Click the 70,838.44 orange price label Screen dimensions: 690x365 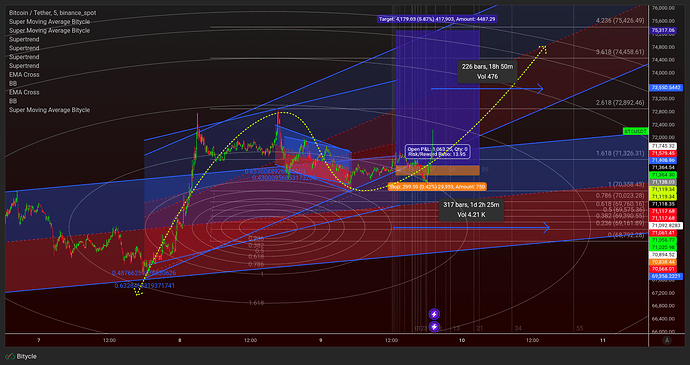663,262
